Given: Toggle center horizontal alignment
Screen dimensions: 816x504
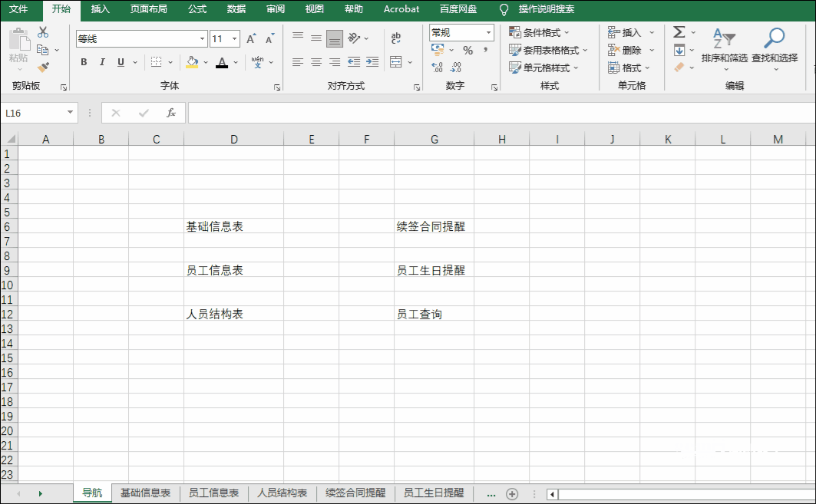Looking at the screenshot, I should tap(316, 62).
